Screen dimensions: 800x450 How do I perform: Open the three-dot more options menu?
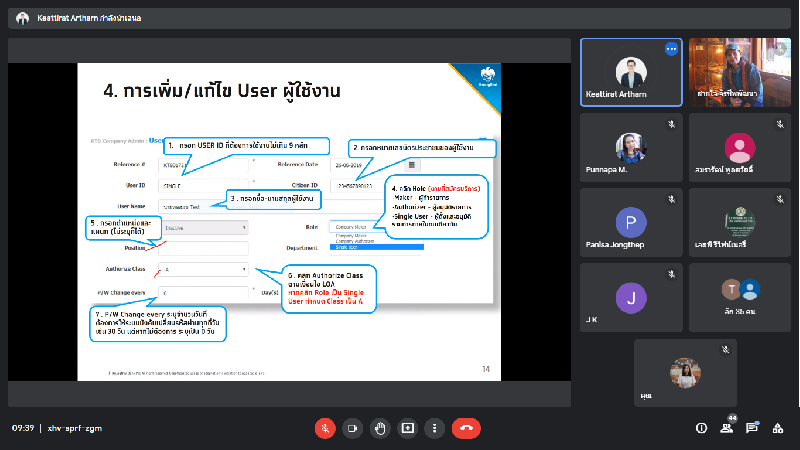click(x=434, y=427)
